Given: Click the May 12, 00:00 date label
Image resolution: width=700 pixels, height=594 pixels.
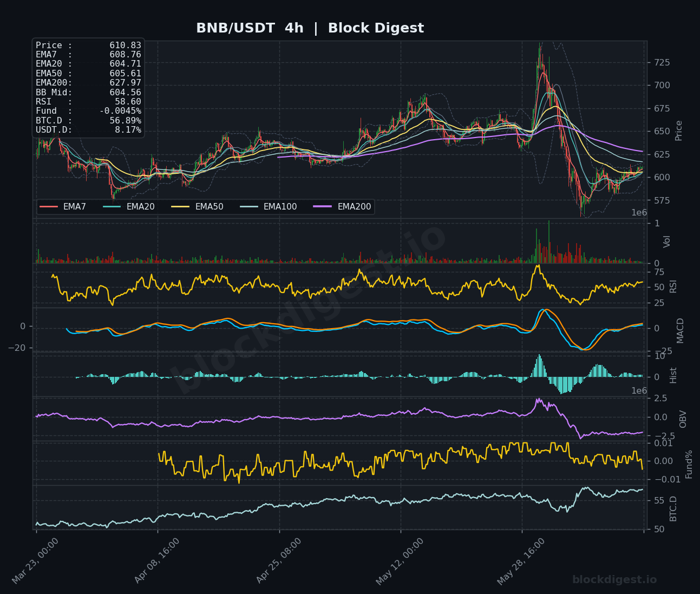Looking at the screenshot, I should click(x=400, y=561).
